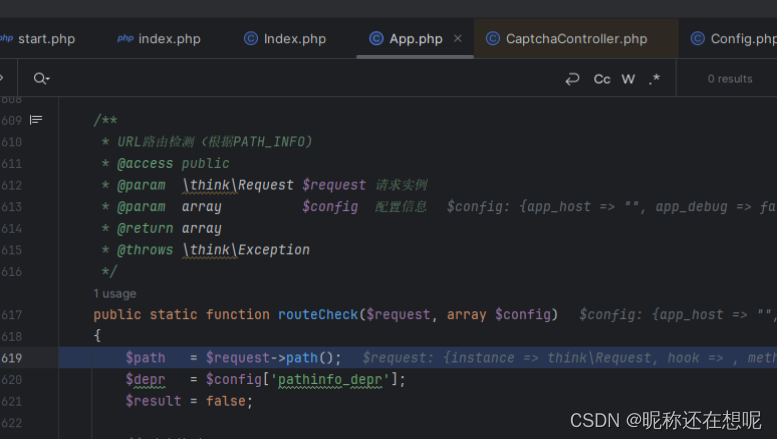Click the @access public docblock line
The height and width of the screenshot is (440, 778).
tap(165, 163)
